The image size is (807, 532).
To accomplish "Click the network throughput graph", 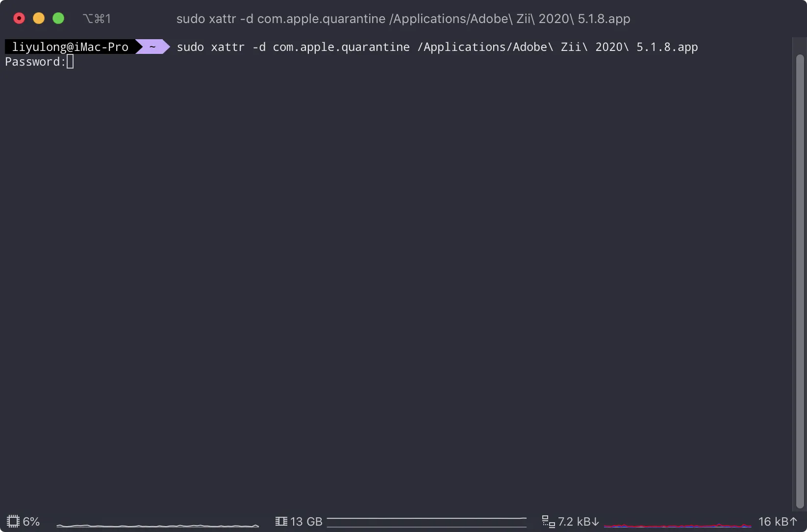I will click(x=678, y=525).
